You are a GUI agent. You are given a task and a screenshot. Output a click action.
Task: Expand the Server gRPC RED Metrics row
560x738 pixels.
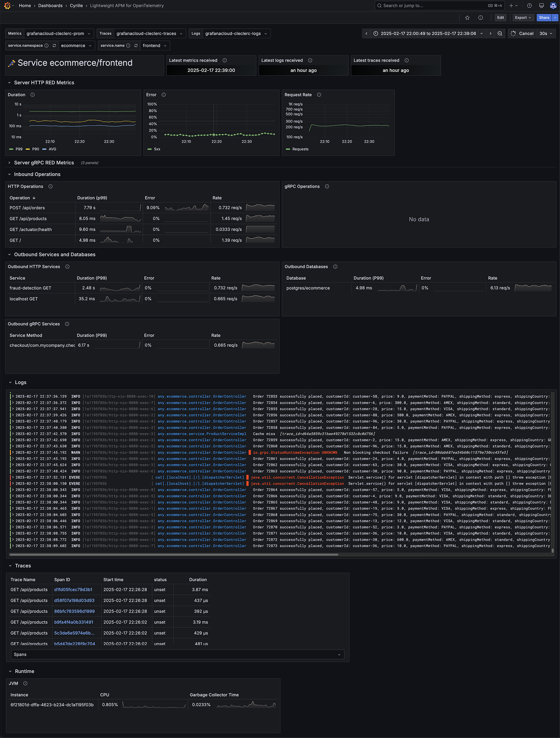9,163
